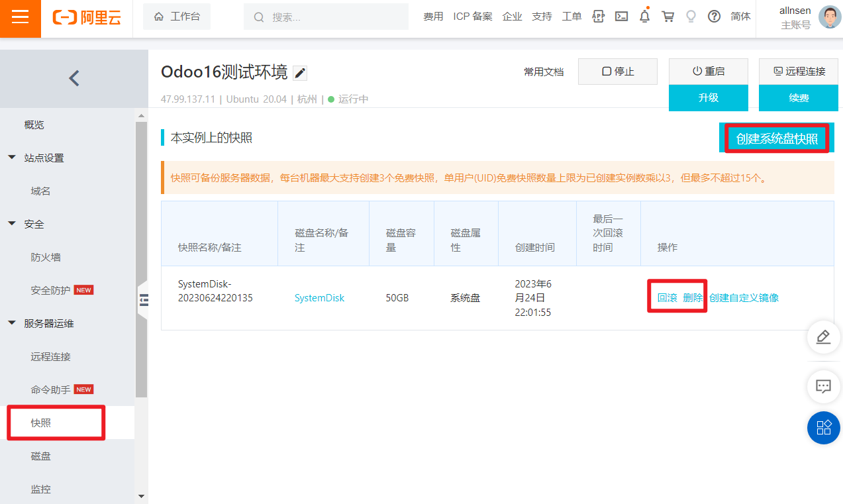
Task: Open the 工作台 workbench
Action: [177, 17]
